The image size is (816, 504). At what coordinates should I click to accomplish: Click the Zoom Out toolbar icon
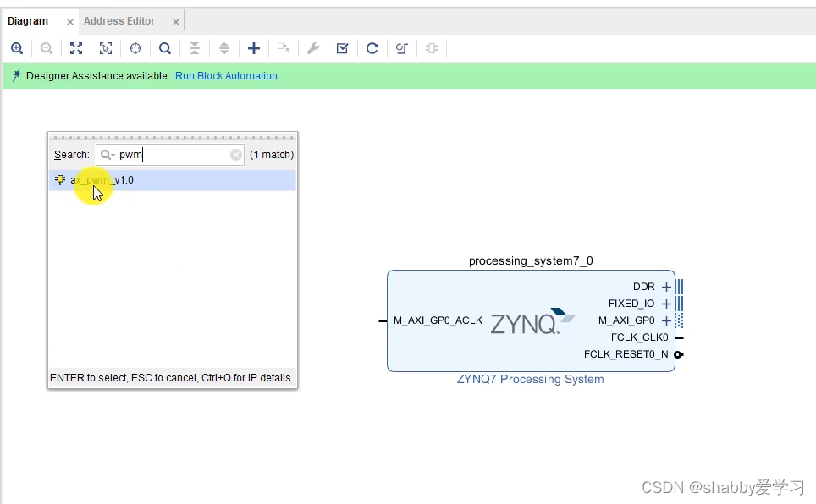(x=47, y=48)
